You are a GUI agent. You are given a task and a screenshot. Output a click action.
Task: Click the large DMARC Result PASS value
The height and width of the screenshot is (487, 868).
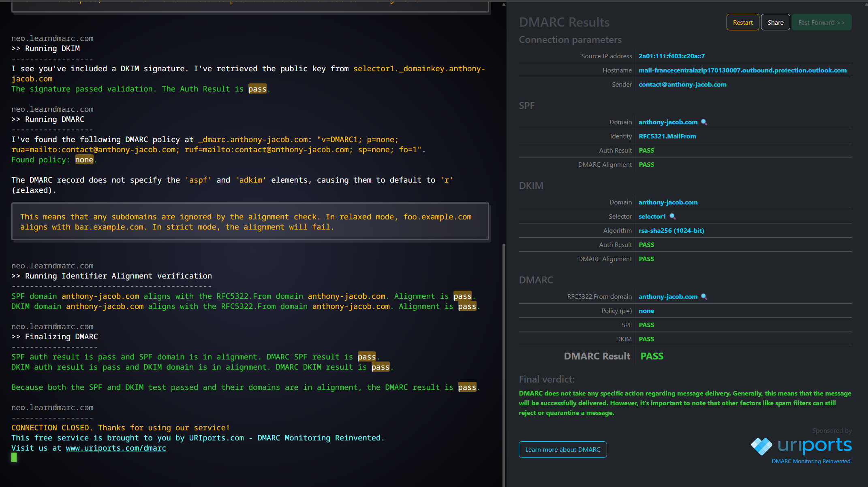tap(652, 356)
